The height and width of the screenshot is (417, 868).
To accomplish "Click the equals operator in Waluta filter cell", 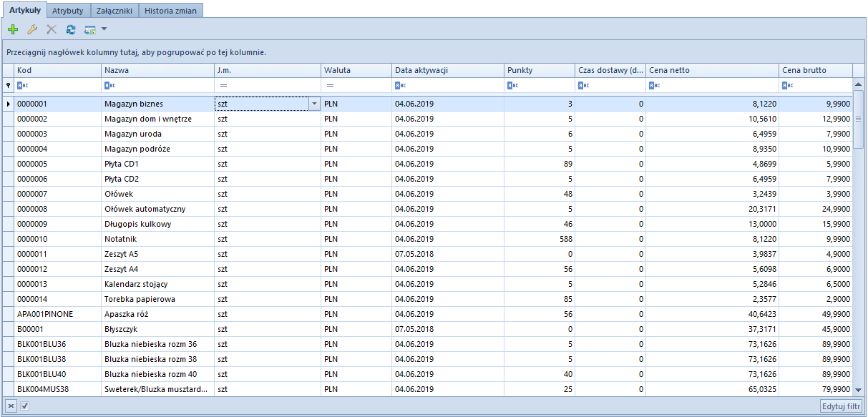I will 330,86.
